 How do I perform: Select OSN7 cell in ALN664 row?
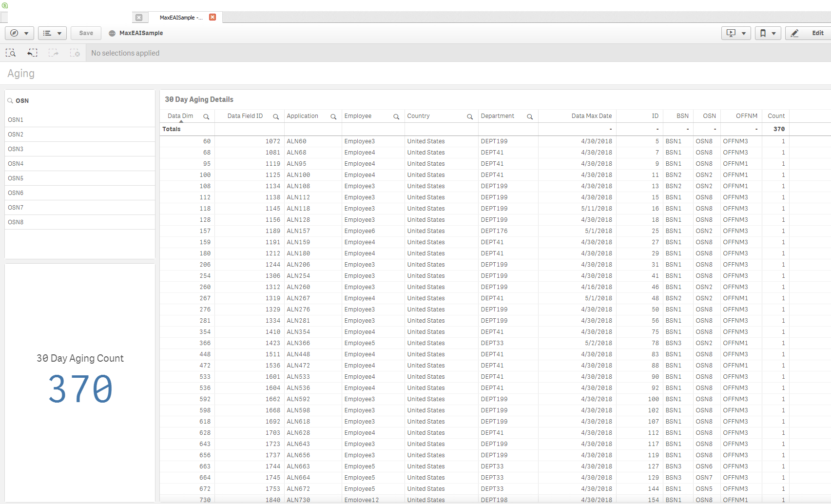click(706, 478)
